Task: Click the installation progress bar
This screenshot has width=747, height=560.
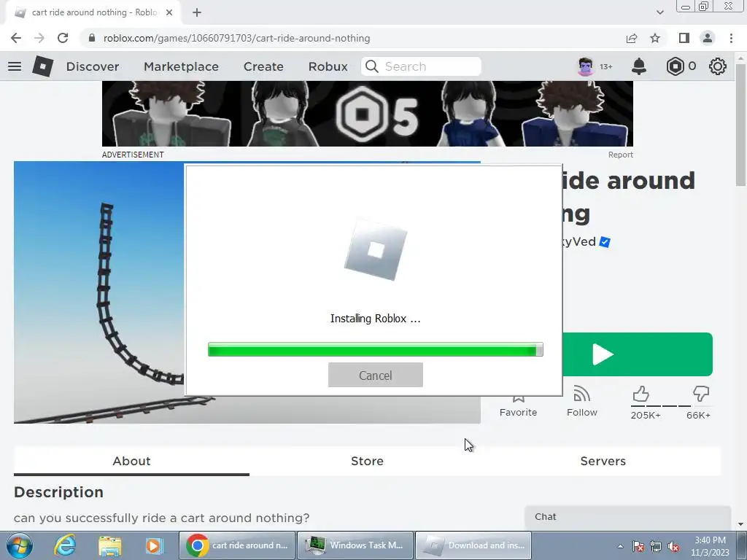Action: coord(376,349)
